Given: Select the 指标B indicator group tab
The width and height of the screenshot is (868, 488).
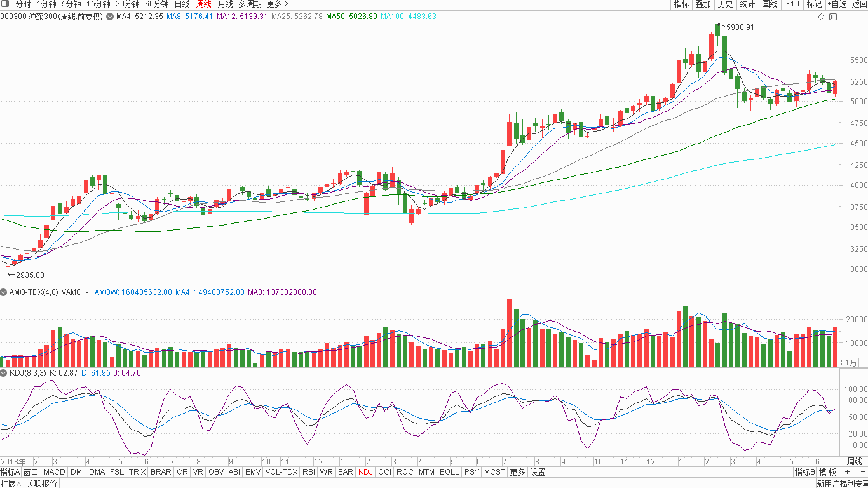Looking at the screenshot, I should tap(804, 472).
